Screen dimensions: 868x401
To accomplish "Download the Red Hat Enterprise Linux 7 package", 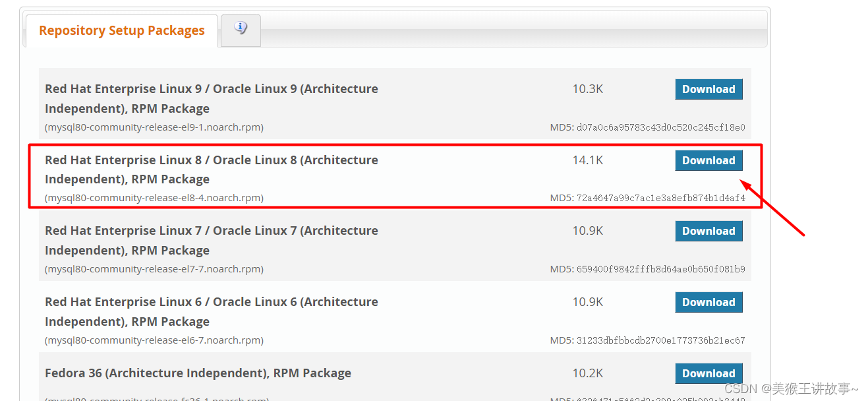I will point(709,231).
